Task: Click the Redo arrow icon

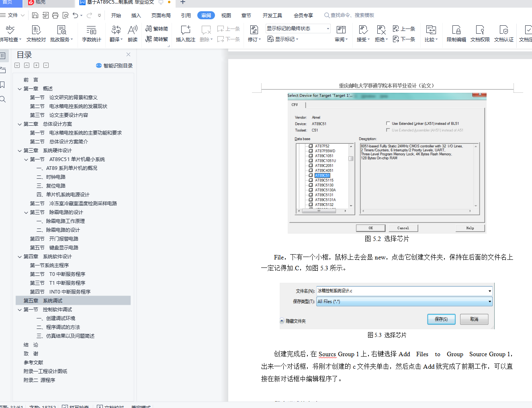Action: point(89,15)
